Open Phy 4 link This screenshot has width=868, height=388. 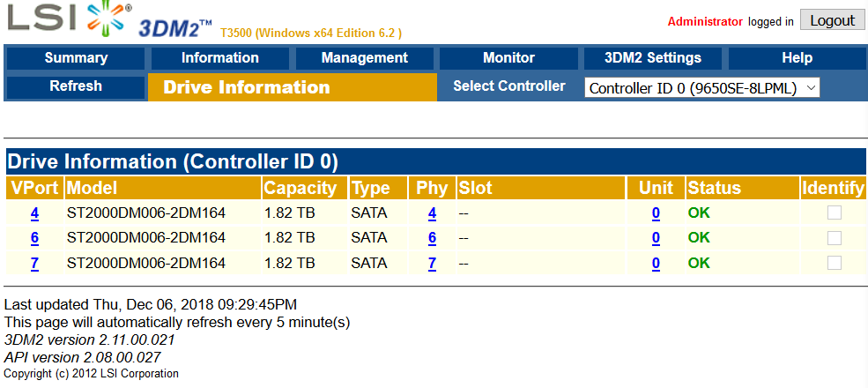[432, 213]
